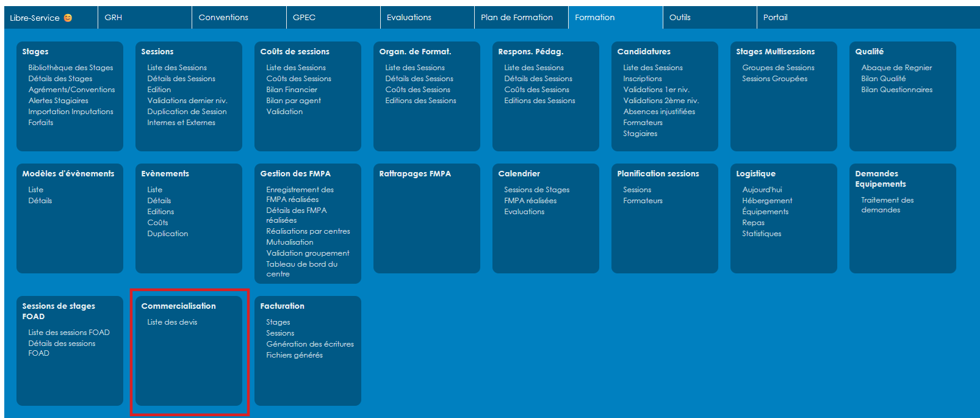Image resolution: width=980 pixels, height=418 pixels.
Task: Open Liste des sessions FOAD
Action: [x=69, y=333]
